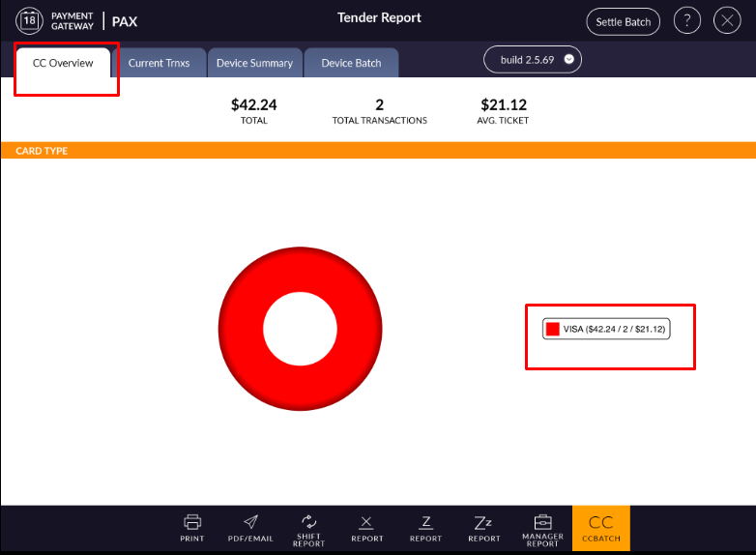Select the CC Batch button
The image size is (756, 555).
[x=600, y=529]
